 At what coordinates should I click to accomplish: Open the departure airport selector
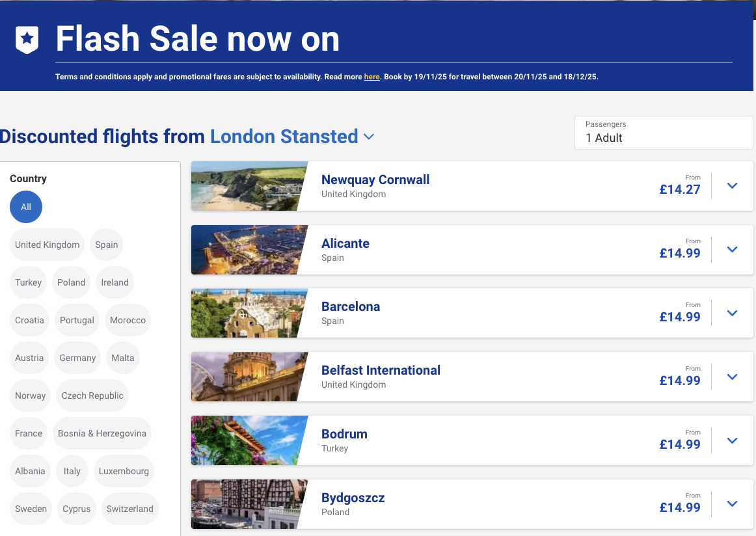pos(284,137)
